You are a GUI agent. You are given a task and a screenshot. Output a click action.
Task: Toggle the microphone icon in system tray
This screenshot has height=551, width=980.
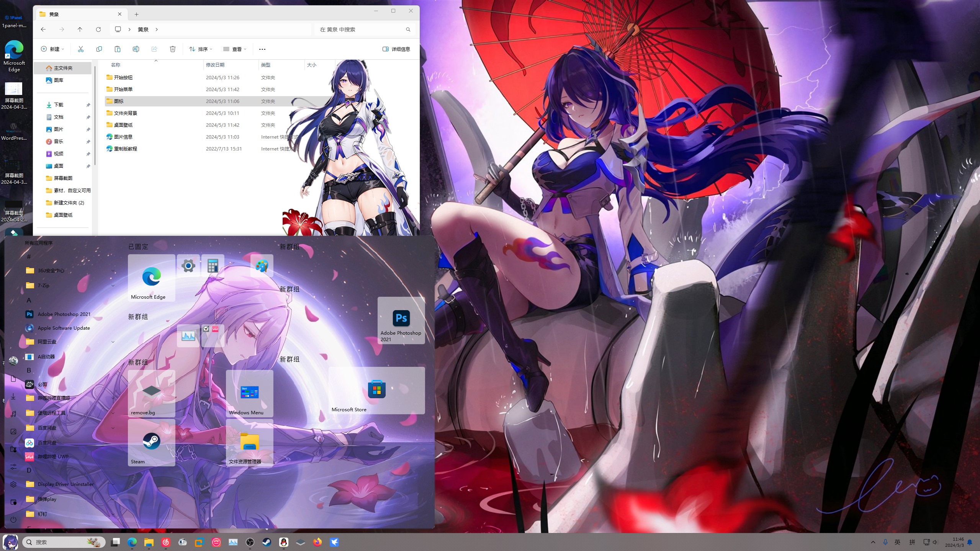coord(885,542)
